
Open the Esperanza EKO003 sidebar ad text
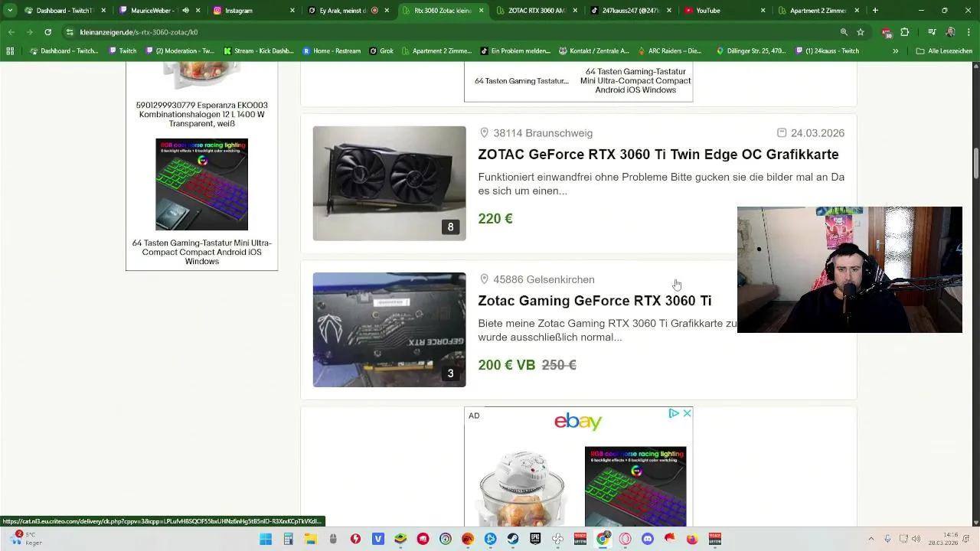coord(202,114)
